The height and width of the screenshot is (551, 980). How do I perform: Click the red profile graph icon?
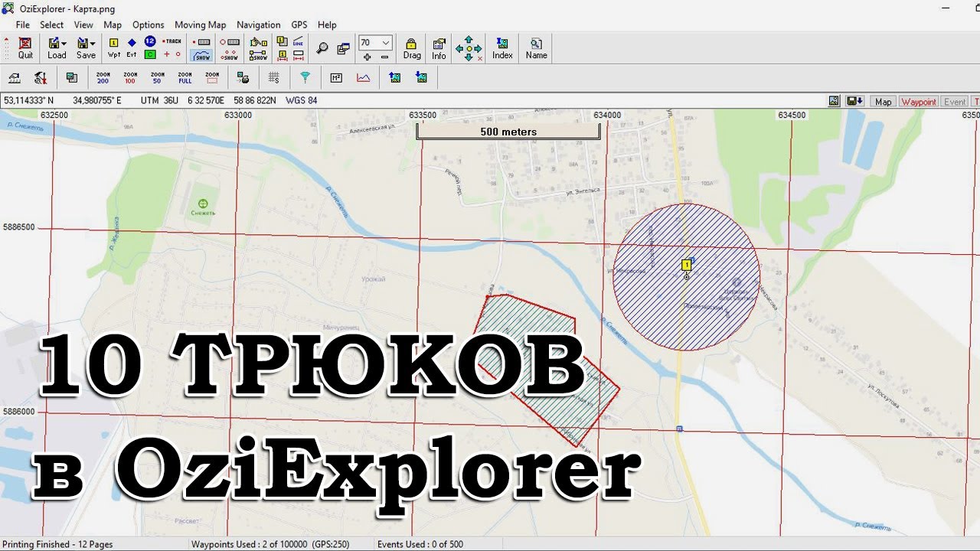pyautogui.click(x=363, y=77)
